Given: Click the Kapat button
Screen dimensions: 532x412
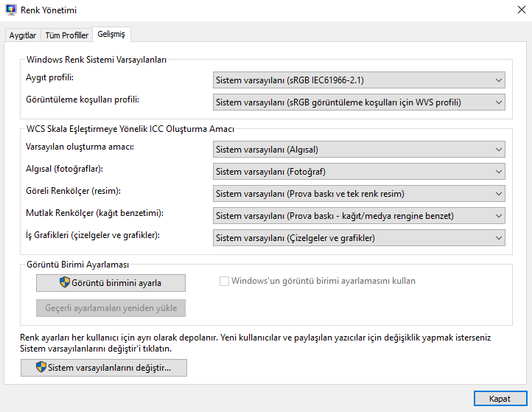Looking at the screenshot, I should pyautogui.click(x=500, y=399).
